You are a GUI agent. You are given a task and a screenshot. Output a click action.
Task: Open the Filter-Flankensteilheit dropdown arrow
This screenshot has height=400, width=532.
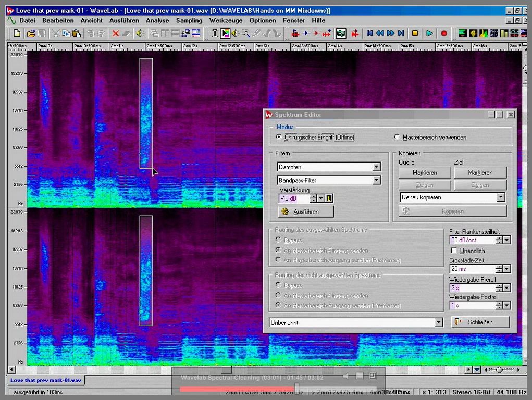click(x=506, y=240)
